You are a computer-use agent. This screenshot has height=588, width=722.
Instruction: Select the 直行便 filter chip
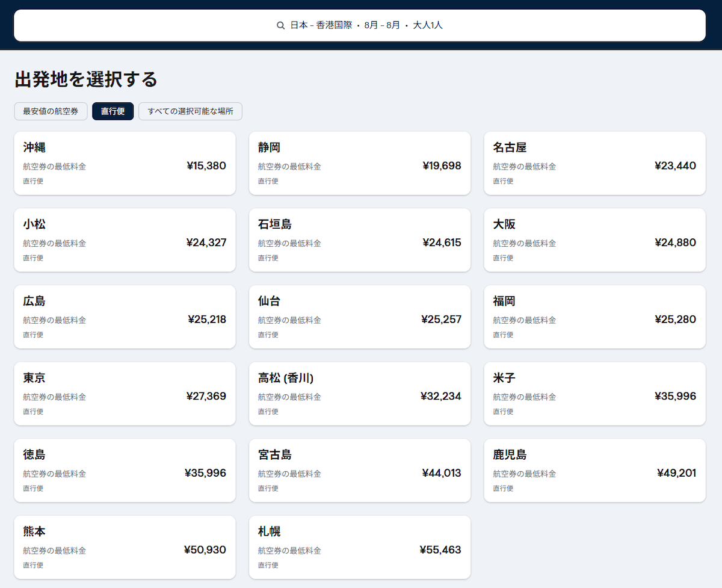click(113, 111)
